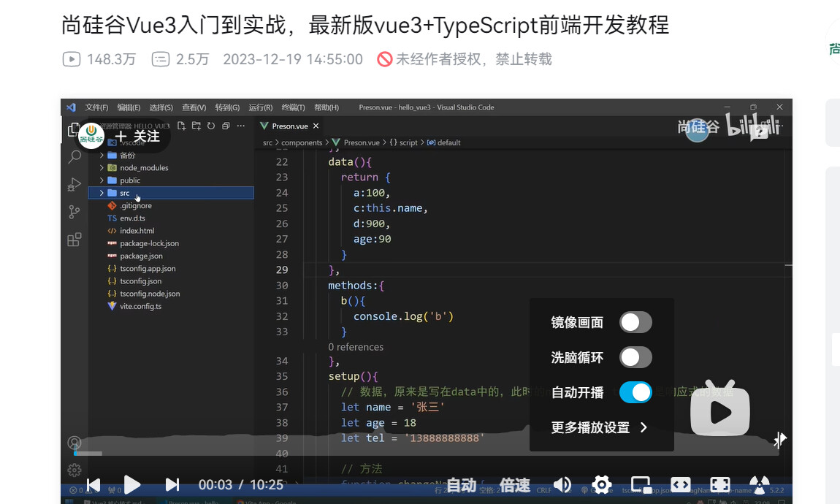Open the 终端(T) menu
The height and width of the screenshot is (504, 840).
[293, 107]
